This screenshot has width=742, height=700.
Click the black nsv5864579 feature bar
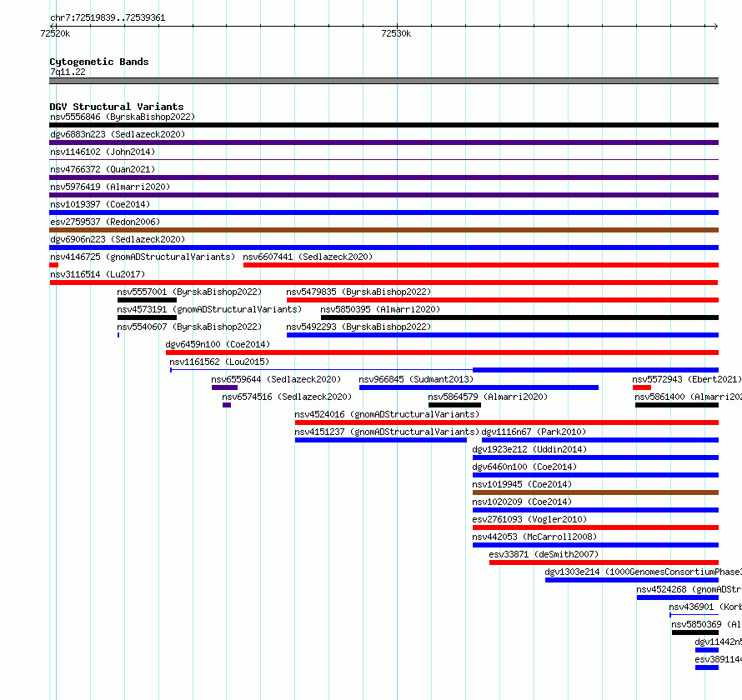click(x=454, y=405)
